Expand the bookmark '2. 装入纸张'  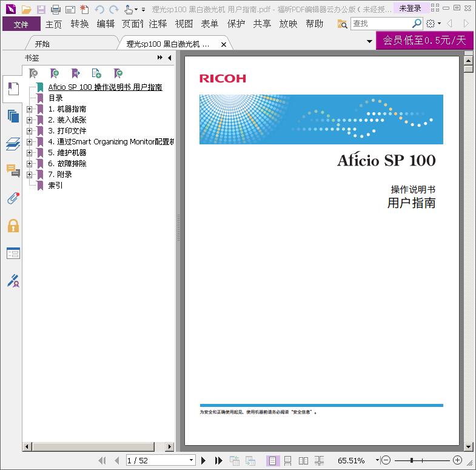click(x=29, y=120)
